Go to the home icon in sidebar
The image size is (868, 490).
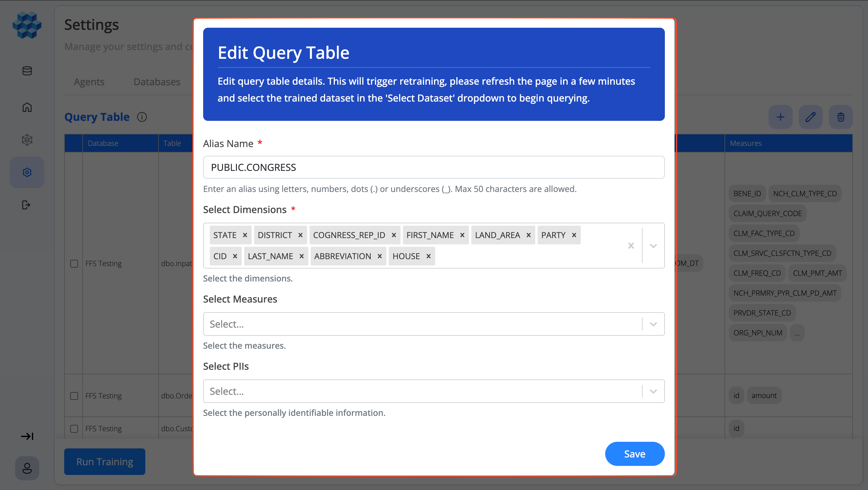pos(27,107)
